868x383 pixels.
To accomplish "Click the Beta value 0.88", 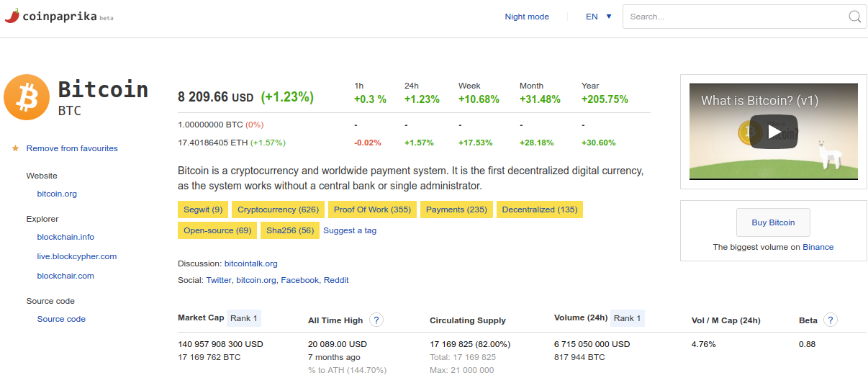I will point(807,344).
